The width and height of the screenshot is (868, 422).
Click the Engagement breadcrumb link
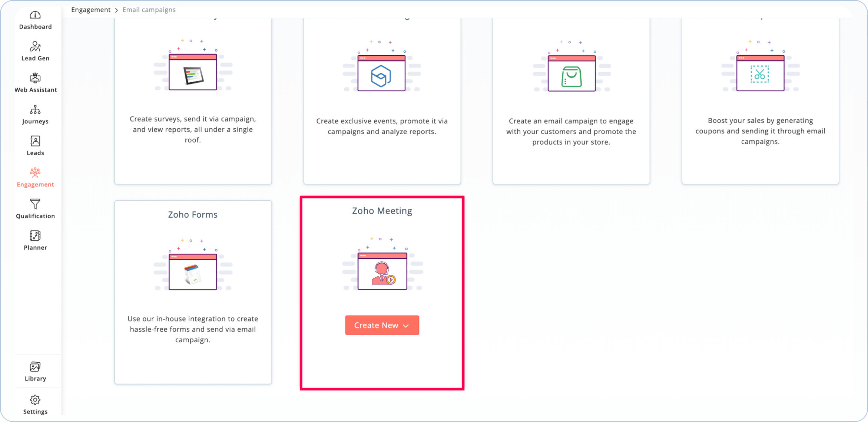point(91,10)
